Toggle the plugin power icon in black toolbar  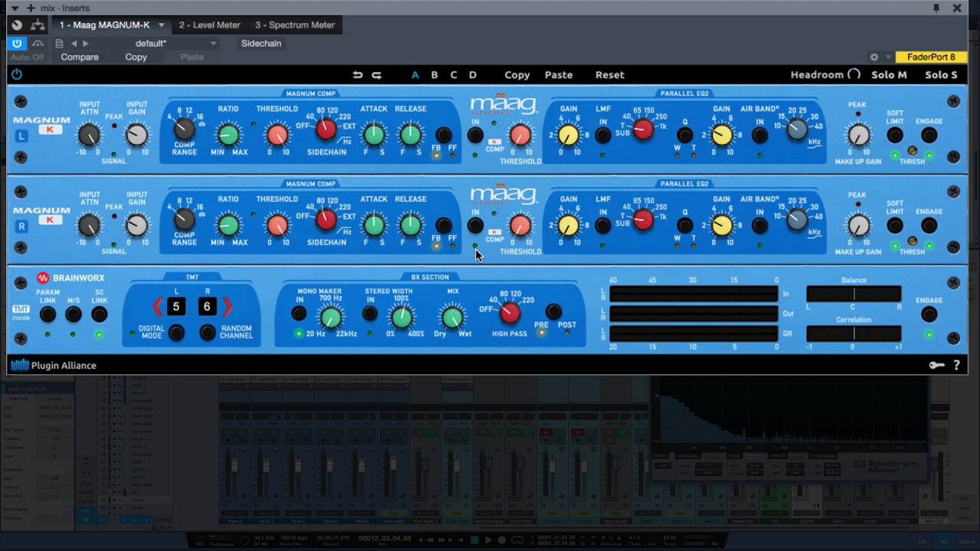pyautogui.click(x=17, y=74)
